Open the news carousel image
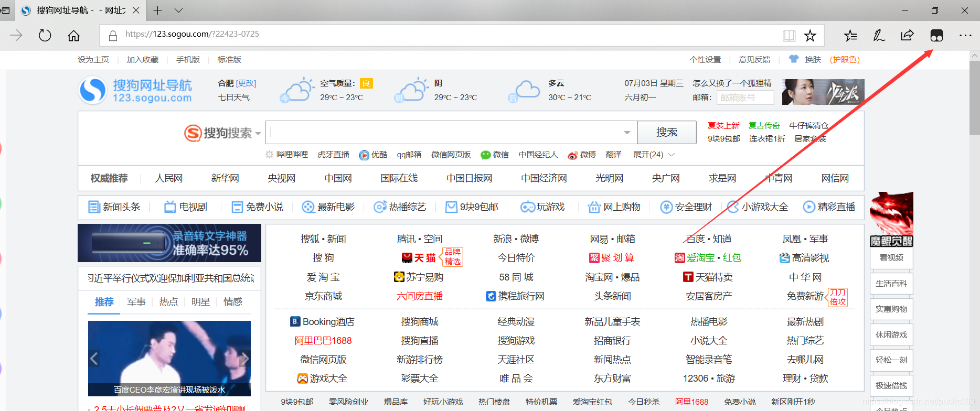Image resolution: width=980 pixels, height=411 pixels. click(169, 359)
